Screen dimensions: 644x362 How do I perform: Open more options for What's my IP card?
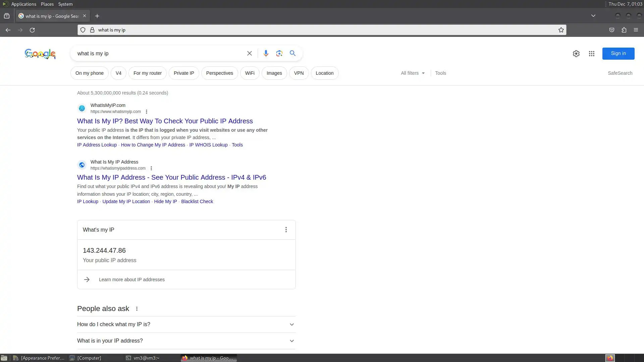click(x=286, y=230)
